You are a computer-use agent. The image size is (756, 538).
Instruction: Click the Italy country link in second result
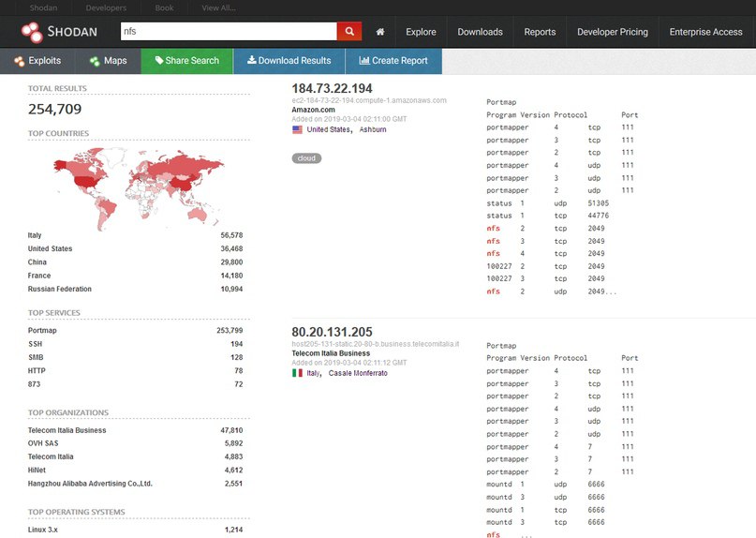coord(314,373)
